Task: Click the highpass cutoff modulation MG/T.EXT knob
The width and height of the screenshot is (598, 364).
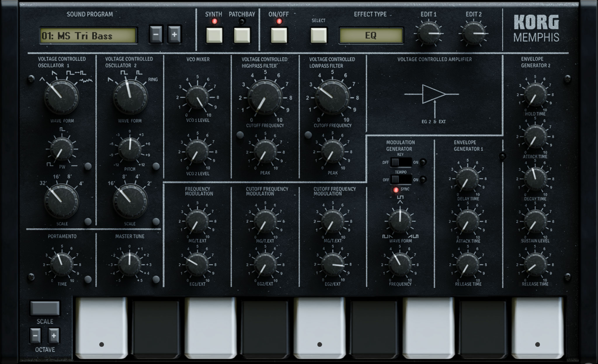Action: [265, 221]
